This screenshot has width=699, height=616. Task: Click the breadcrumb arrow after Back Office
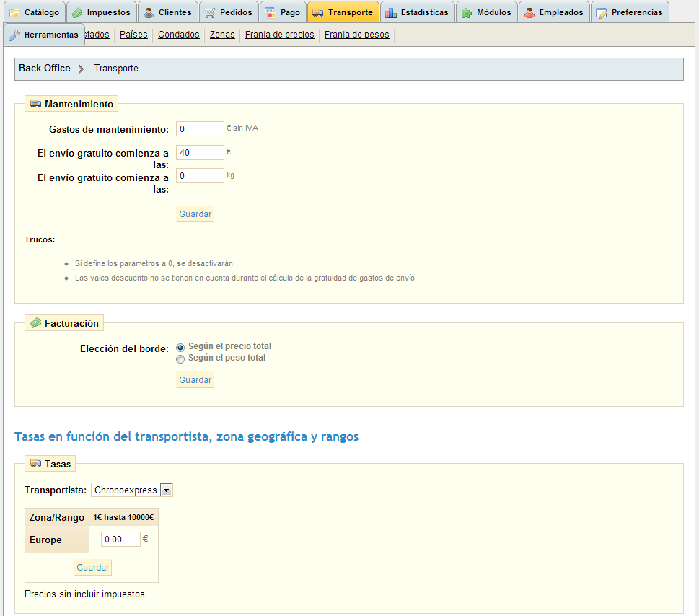coord(81,69)
